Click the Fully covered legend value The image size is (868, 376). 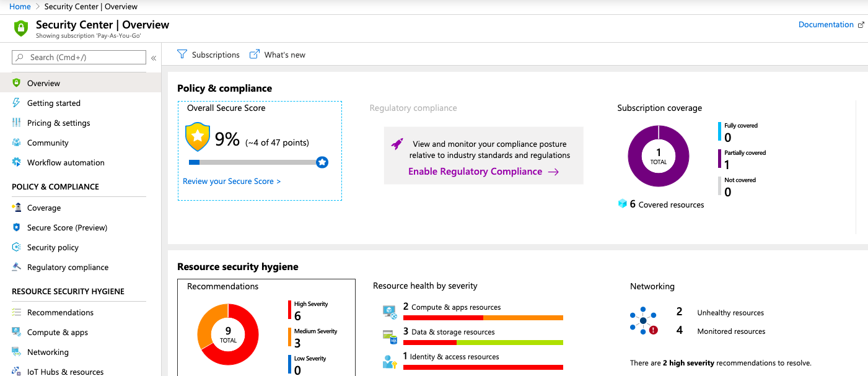click(728, 138)
